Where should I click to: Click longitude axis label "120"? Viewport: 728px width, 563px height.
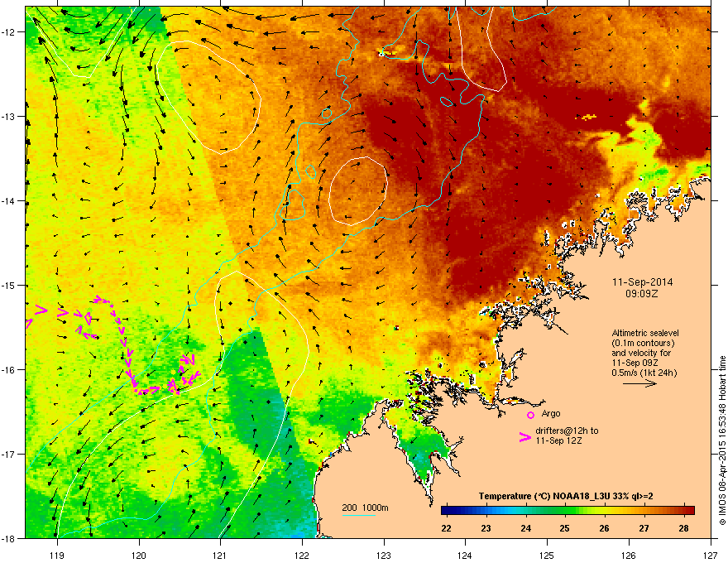139,555
